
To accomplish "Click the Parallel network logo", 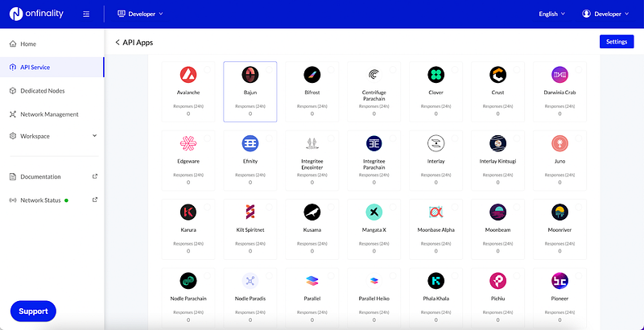I will pos(312,281).
